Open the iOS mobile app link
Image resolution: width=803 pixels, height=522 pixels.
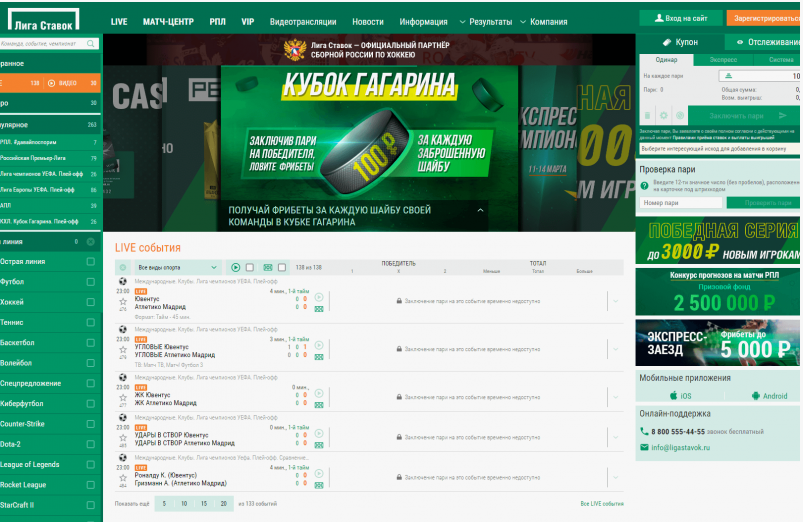681,396
